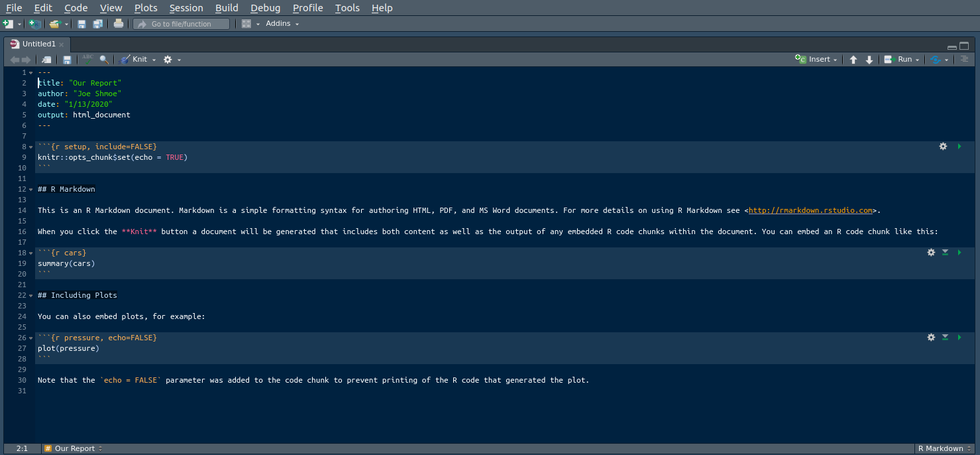Open the Profile menu
This screenshot has height=455, width=980.
pyautogui.click(x=307, y=8)
